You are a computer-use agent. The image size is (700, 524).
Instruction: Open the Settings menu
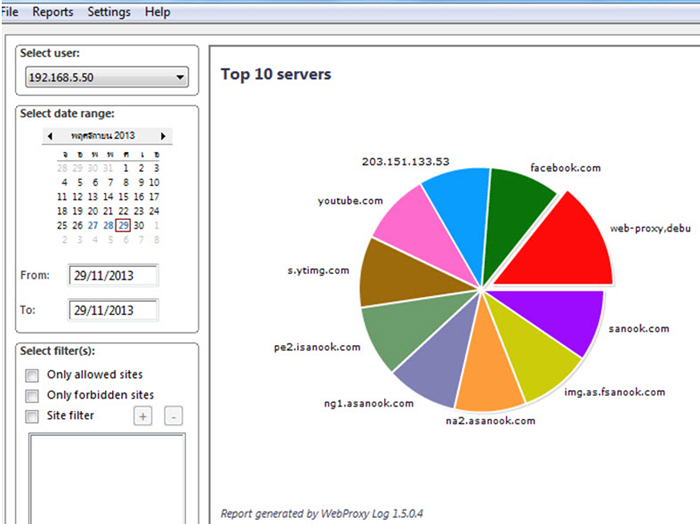click(x=109, y=12)
